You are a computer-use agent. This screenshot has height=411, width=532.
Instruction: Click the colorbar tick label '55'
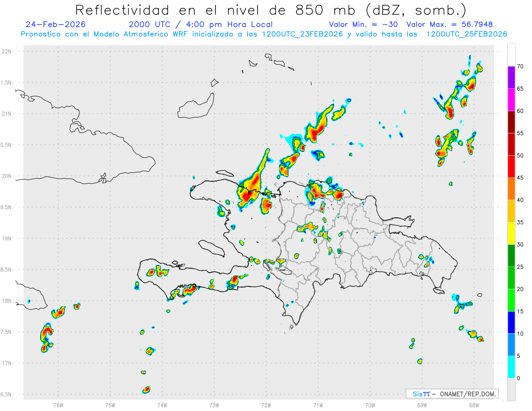pyautogui.click(x=521, y=133)
